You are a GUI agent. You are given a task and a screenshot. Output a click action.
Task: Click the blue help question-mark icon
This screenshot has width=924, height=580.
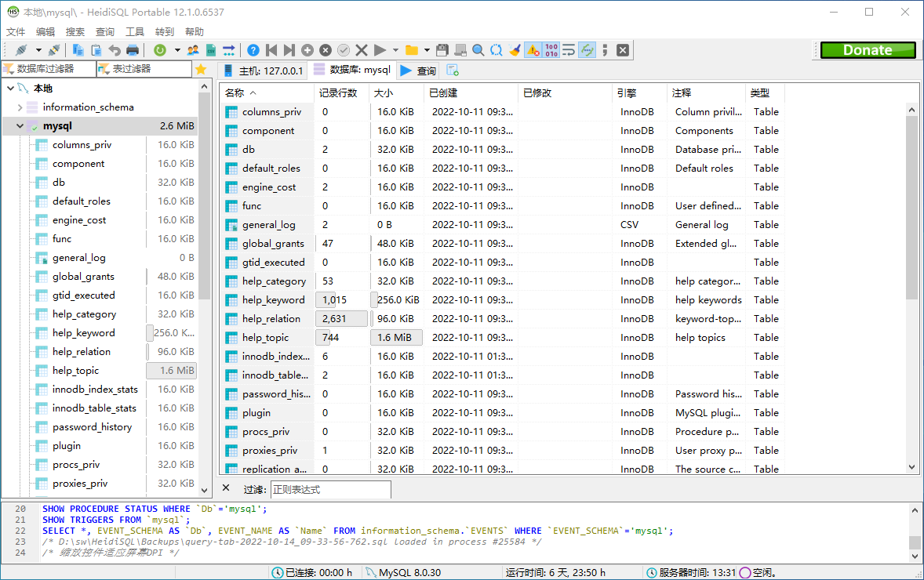tap(253, 50)
